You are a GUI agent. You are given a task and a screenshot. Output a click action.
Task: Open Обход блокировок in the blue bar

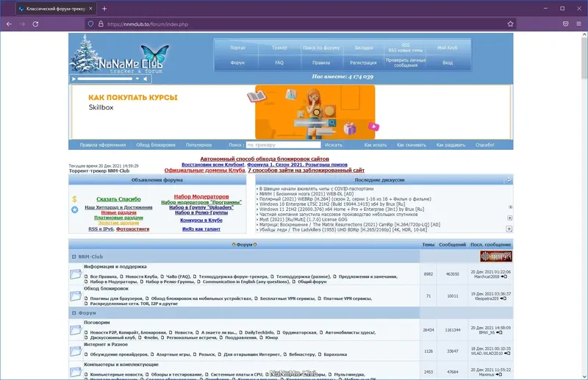coord(156,145)
